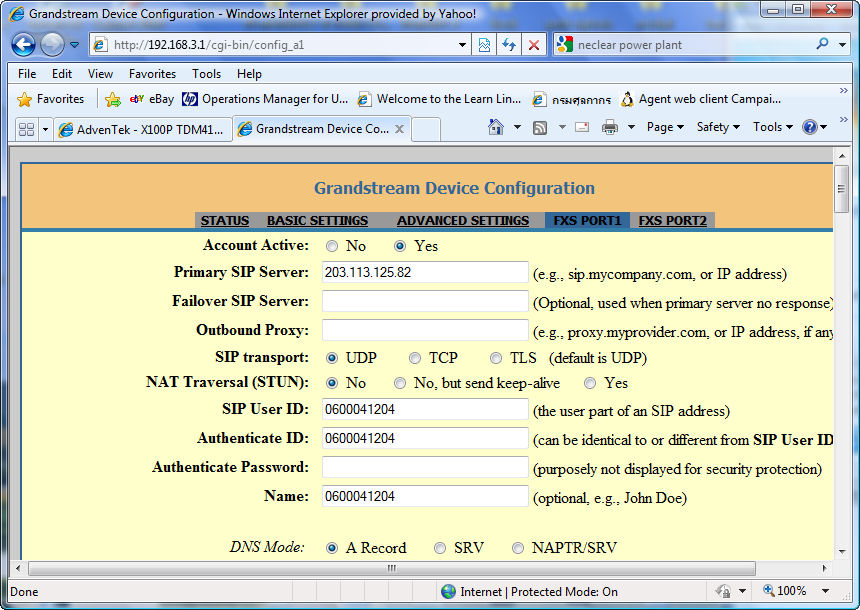Click the Home page icon

[495, 127]
